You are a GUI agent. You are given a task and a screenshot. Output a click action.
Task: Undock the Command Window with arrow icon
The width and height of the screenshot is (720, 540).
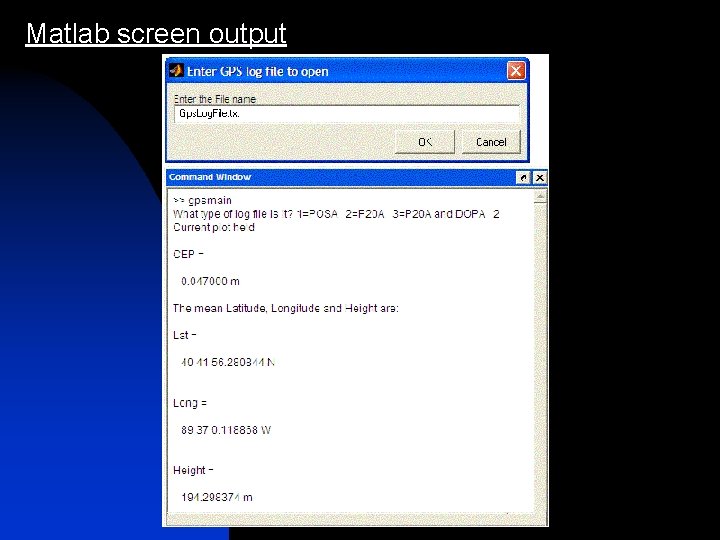coord(523,178)
